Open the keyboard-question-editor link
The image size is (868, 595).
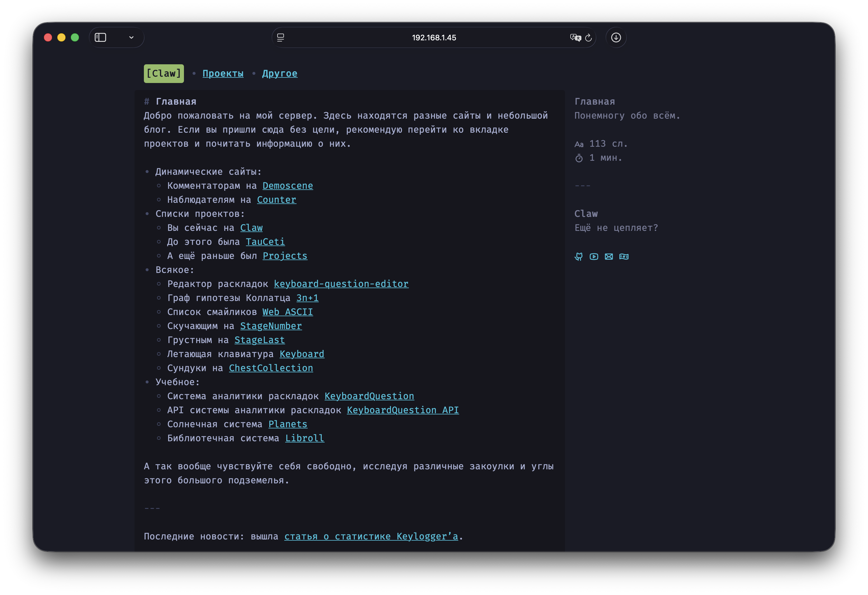point(341,284)
